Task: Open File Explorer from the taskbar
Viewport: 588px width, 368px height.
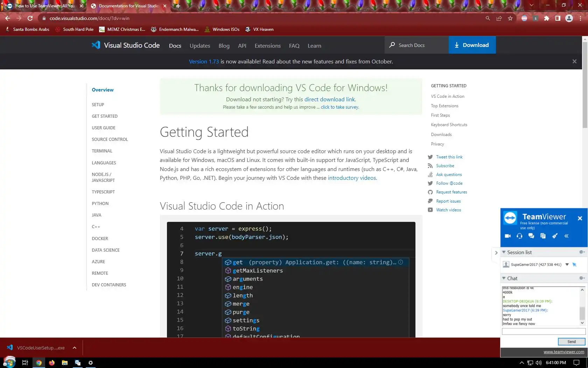Action: 65,363
